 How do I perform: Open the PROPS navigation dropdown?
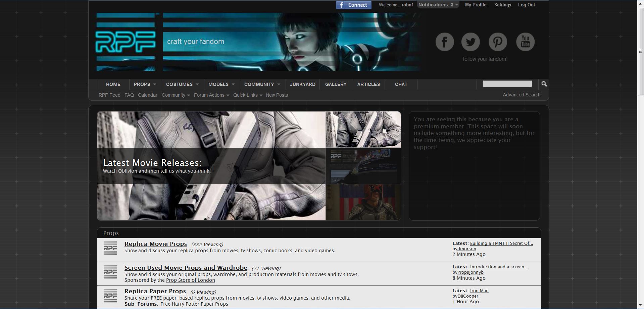click(x=145, y=84)
